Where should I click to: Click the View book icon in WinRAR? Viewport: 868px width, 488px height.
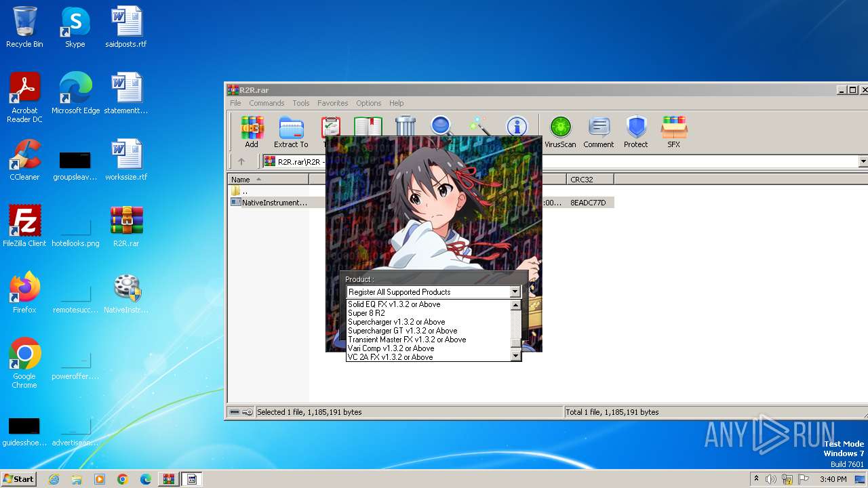(x=368, y=127)
